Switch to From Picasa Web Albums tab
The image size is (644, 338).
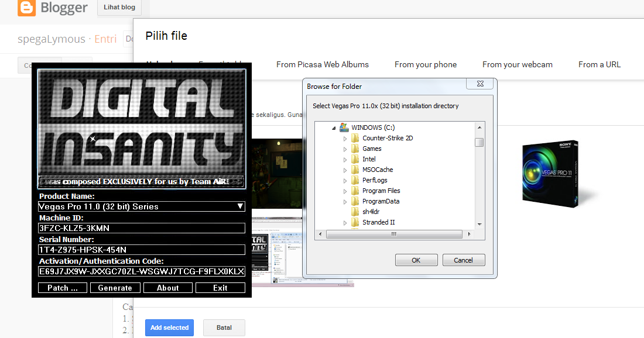click(x=323, y=64)
